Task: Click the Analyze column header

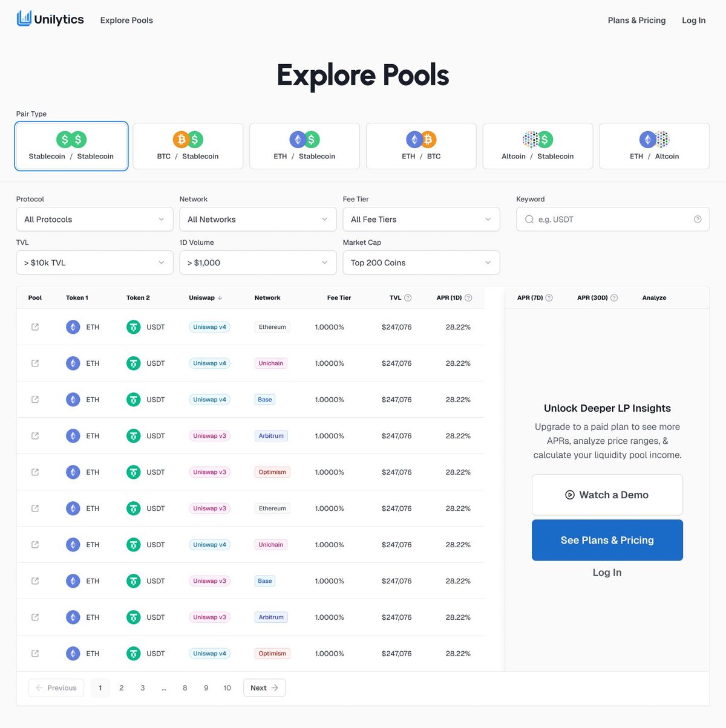Action: [x=654, y=297]
